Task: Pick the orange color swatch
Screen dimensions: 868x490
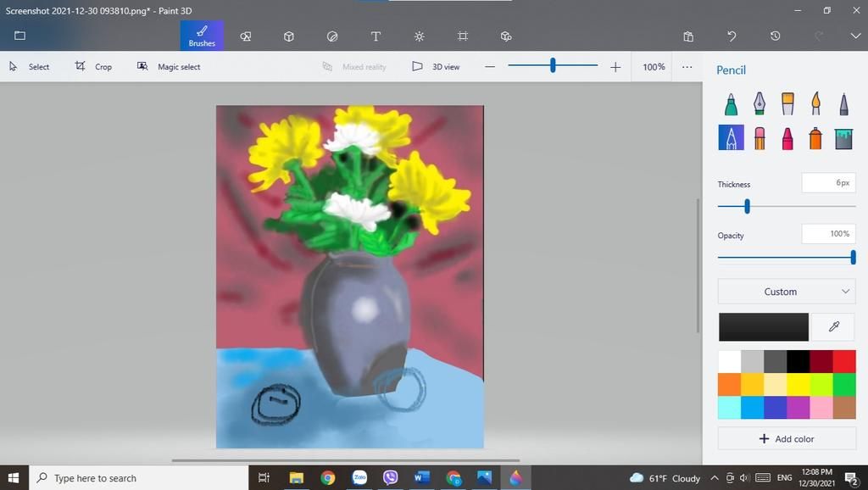Action: (729, 384)
